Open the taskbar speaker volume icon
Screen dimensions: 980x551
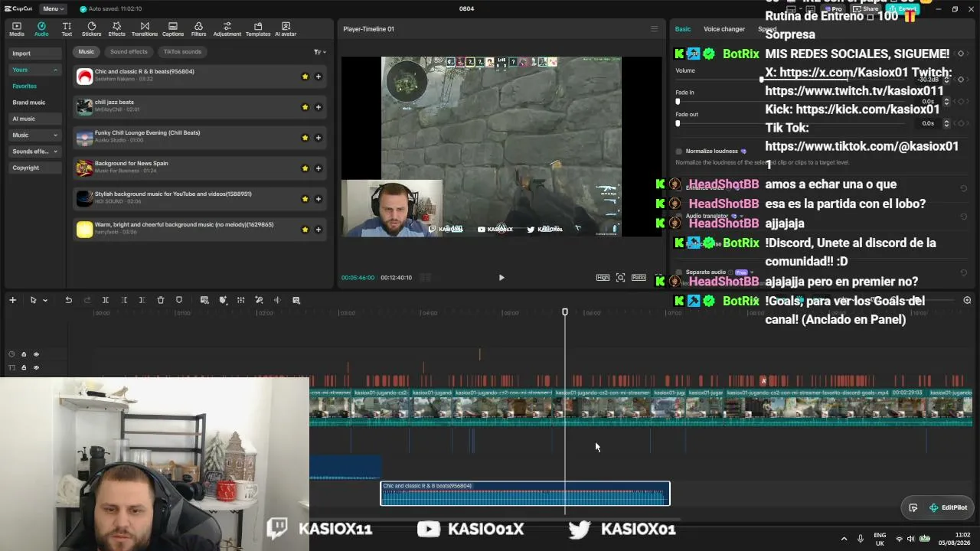point(911,539)
